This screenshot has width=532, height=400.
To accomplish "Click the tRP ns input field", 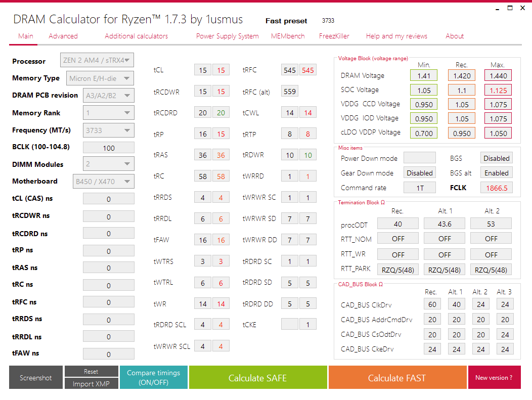I will click(109, 251).
